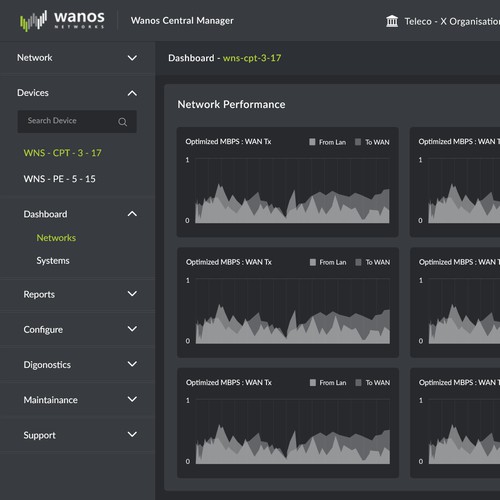
Task: Toggle To WAN legend swatch in second-row chart
Action: click(x=358, y=262)
